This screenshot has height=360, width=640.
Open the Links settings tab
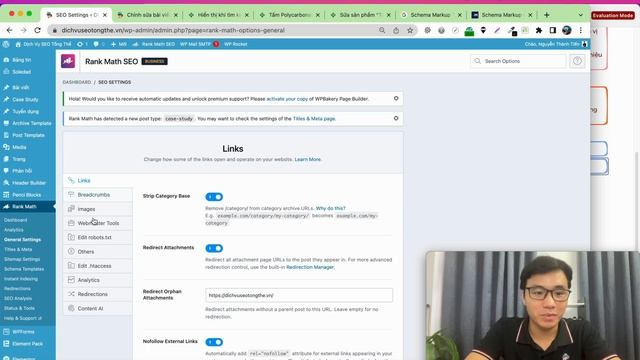(98, 180)
